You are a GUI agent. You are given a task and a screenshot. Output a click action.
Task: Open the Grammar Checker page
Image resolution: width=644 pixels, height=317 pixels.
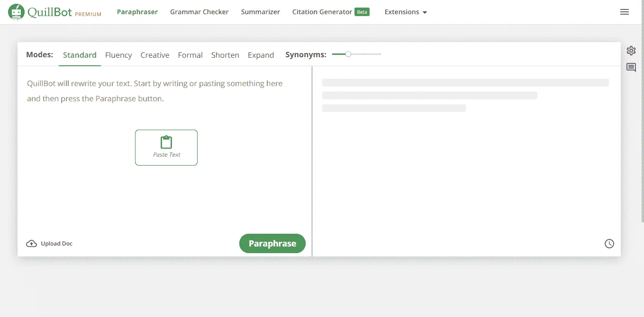tap(200, 12)
